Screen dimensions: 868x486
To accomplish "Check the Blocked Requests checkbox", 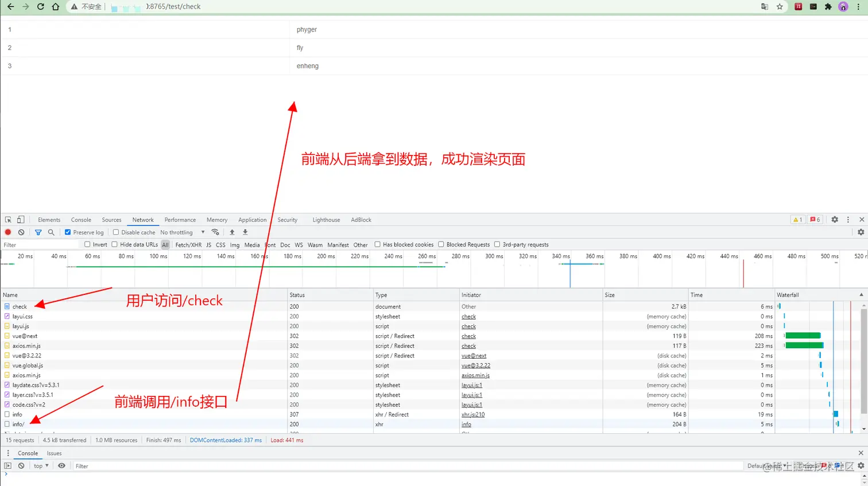I will click(441, 244).
